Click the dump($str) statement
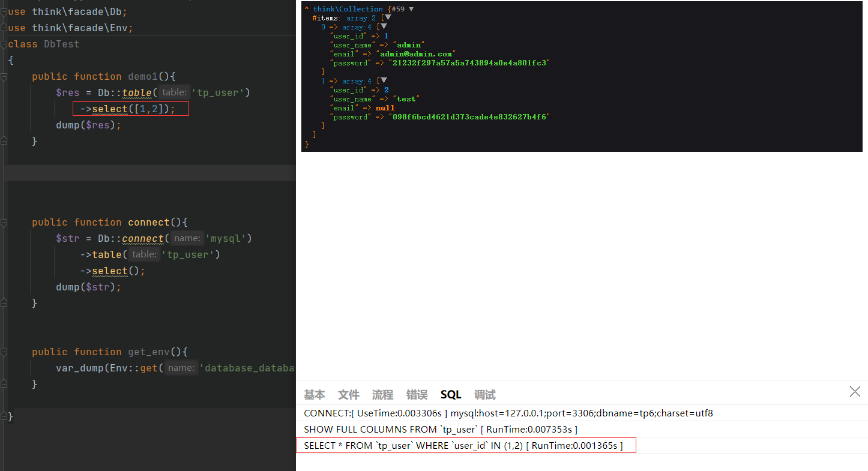The image size is (868, 471). point(89,287)
